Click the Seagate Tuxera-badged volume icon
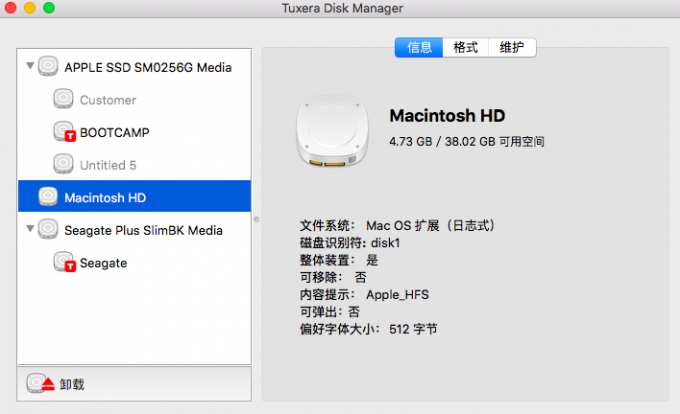The height and width of the screenshot is (414, 680). pyautogui.click(x=64, y=262)
